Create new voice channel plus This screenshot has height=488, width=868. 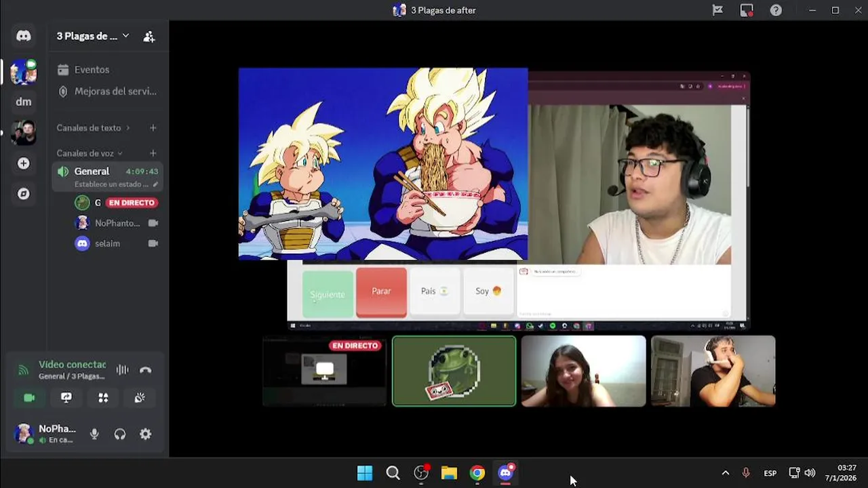point(153,153)
